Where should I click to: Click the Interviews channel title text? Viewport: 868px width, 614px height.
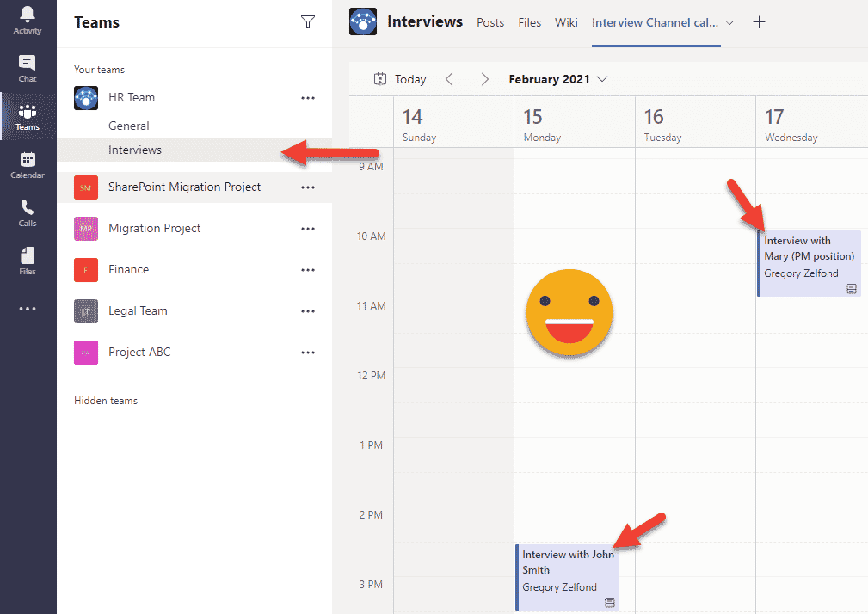pos(425,21)
